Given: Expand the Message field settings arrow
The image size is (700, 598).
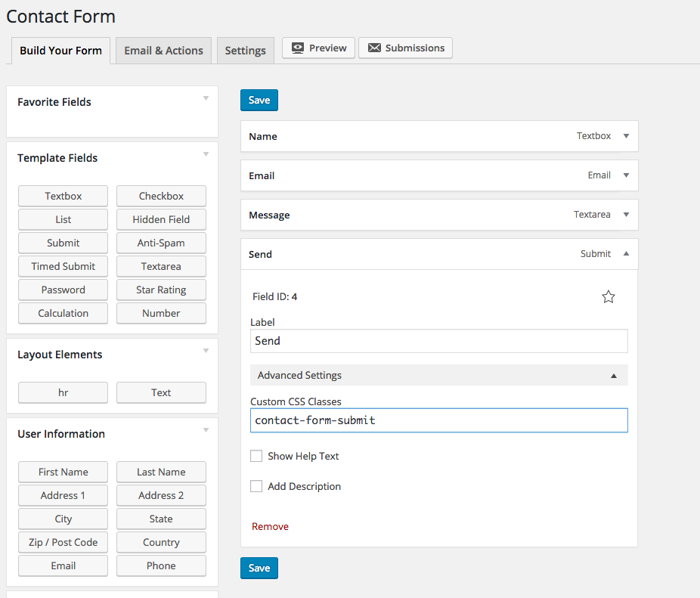Looking at the screenshot, I should click(626, 215).
